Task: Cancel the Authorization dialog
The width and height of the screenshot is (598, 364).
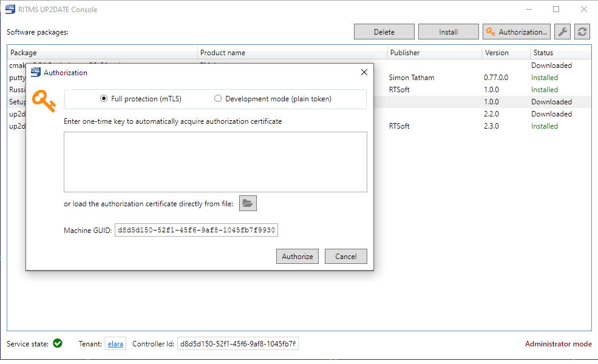Action: 345,256
